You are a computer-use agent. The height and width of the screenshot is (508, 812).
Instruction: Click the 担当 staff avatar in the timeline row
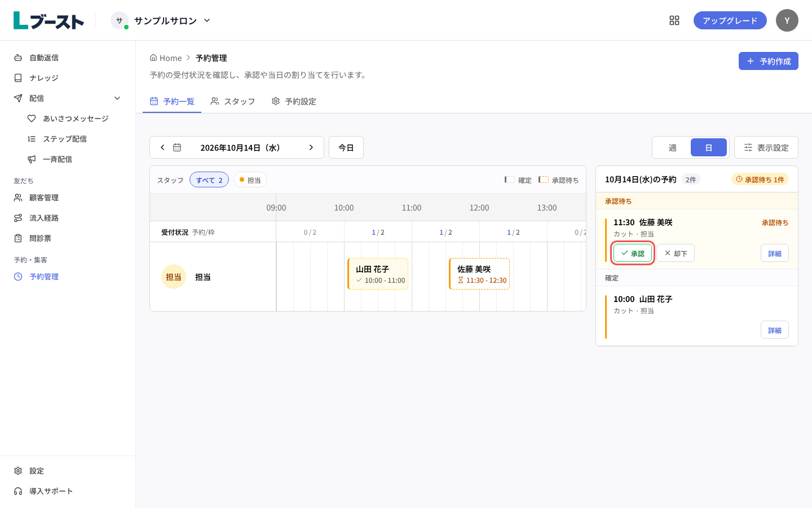pyautogui.click(x=174, y=277)
